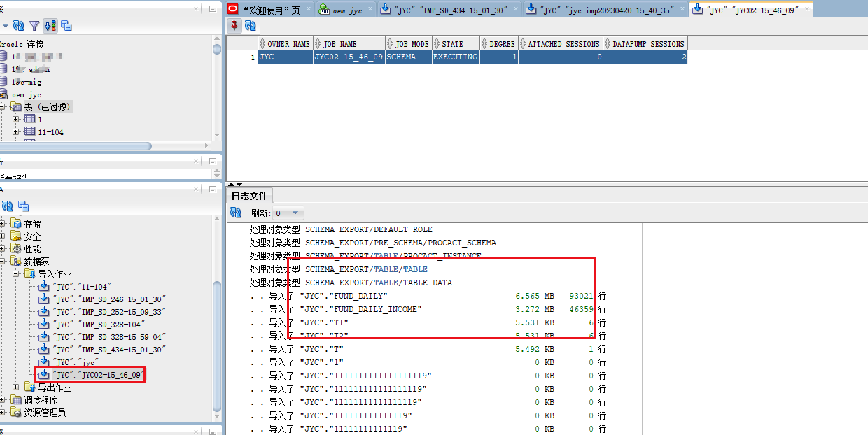Collapse all nodes in DBA panel
Screen dimensions: 868x435
point(24,206)
